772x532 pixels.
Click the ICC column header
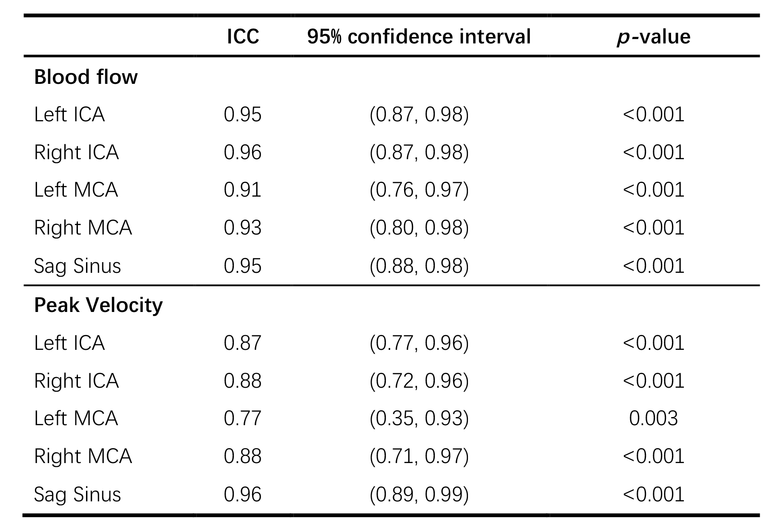(x=243, y=37)
